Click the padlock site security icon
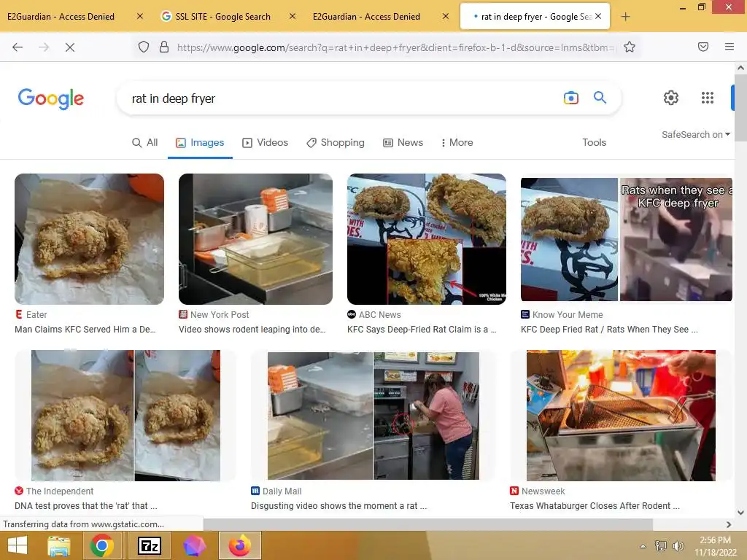Screen dimensions: 747x560 tap(164, 47)
